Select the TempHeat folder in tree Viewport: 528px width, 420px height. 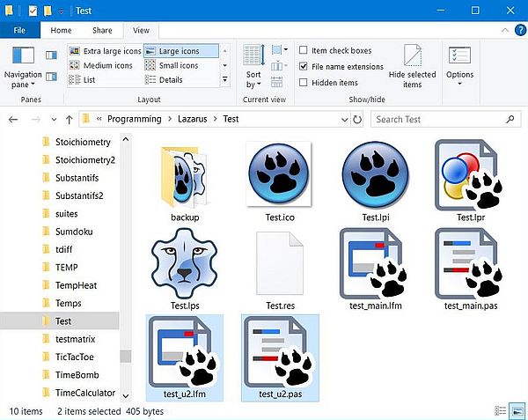click(76, 285)
